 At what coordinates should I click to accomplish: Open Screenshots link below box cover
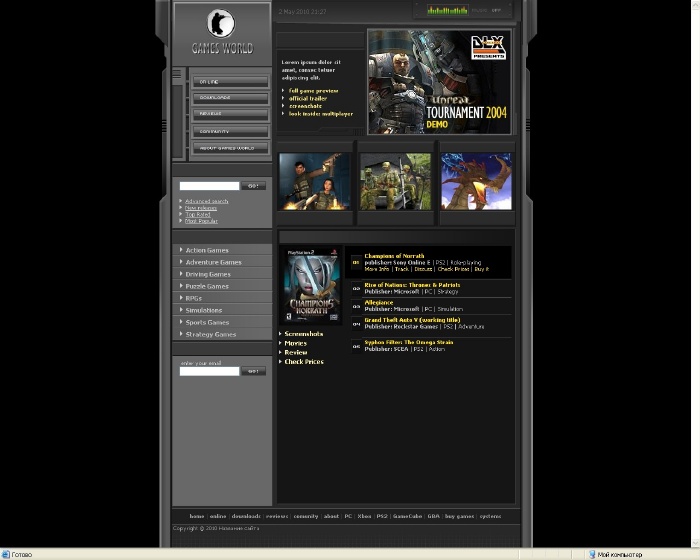click(x=304, y=334)
